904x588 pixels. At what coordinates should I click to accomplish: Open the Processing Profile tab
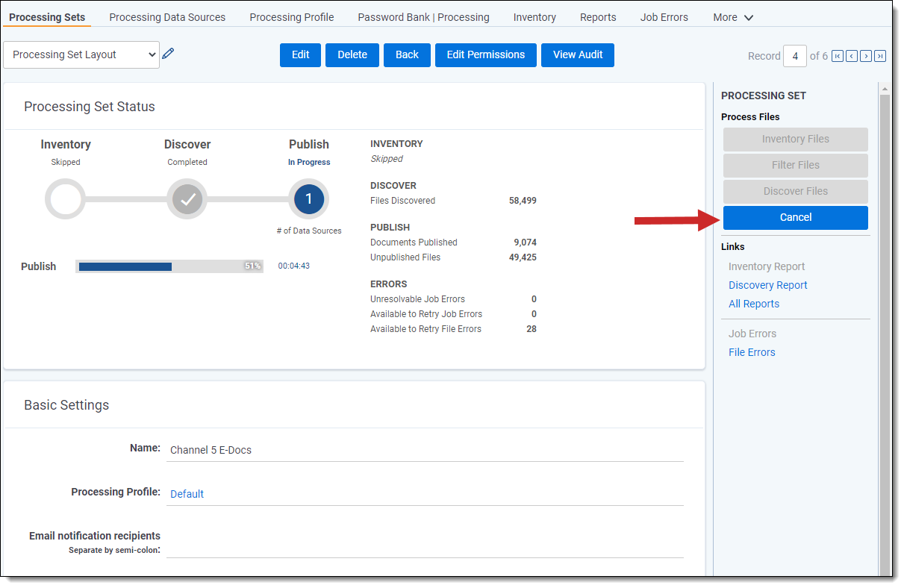pyautogui.click(x=292, y=17)
